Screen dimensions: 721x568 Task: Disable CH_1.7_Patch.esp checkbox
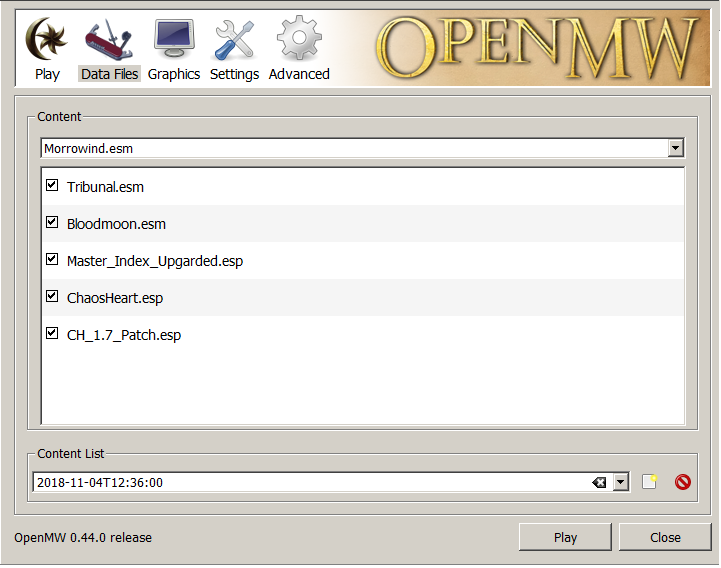pyautogui.click(x=52, y=333)
